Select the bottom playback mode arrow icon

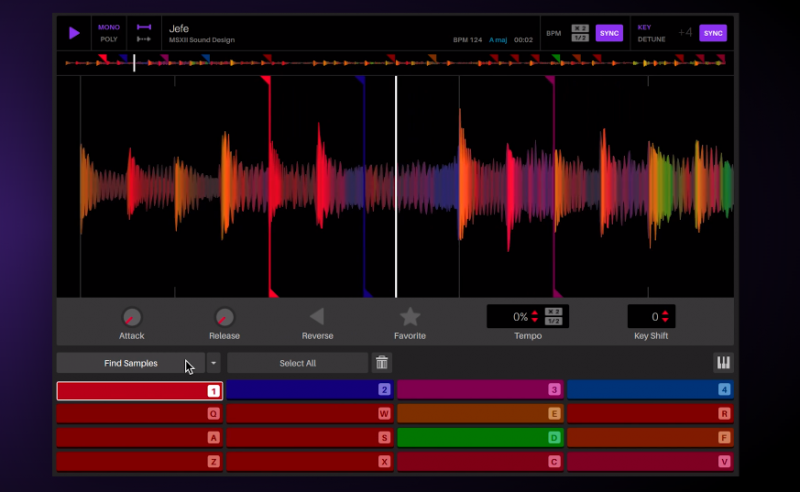(x=144, y=39)
